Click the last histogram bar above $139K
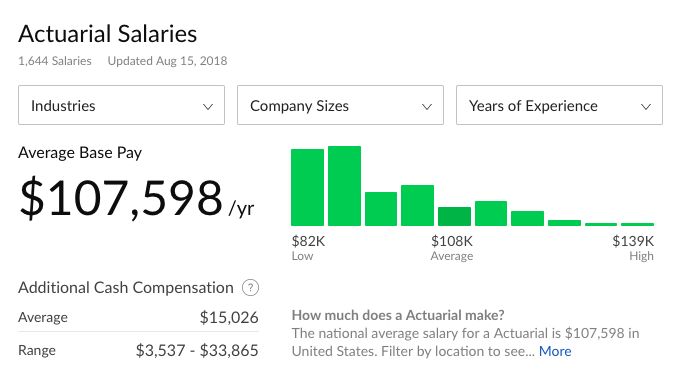682x377 pixels. click(638, 224)
